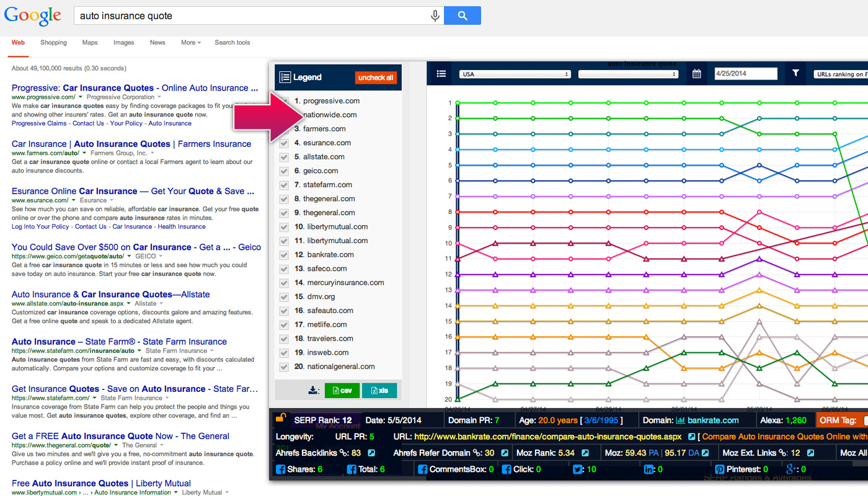
Task: Click the orange unlock padlock icon
Action: click(x=280, y=418)
